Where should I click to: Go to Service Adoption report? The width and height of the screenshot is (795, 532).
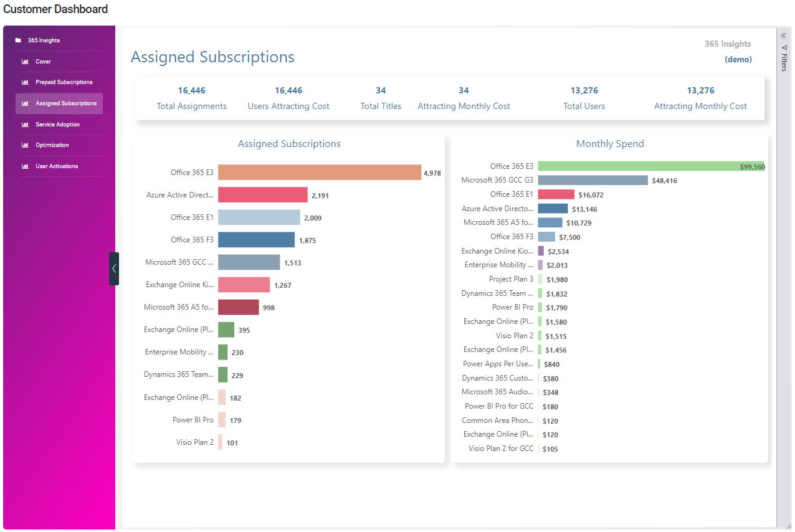click(x=58, y=125)
